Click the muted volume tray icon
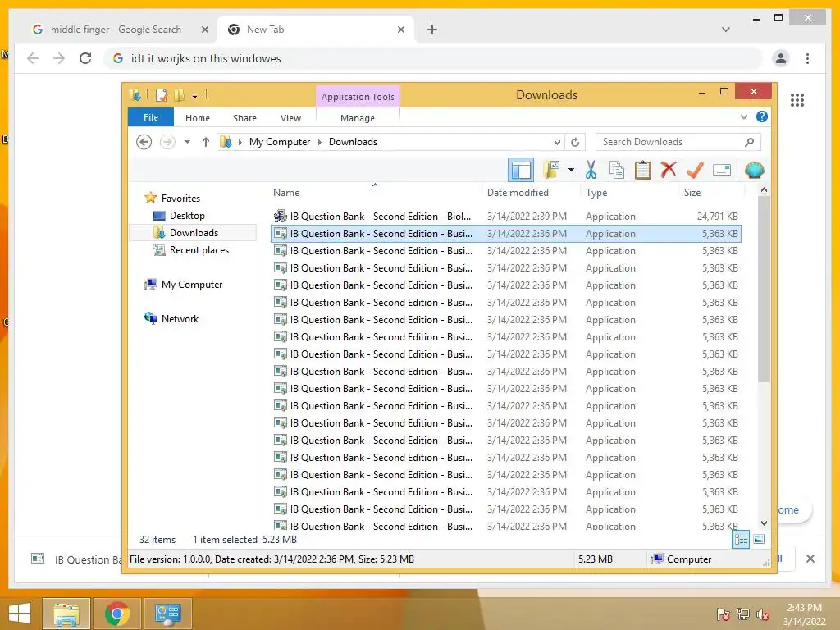Image resolution: width=840 pixels, height=630 pixels. click(x=762, y=614)
